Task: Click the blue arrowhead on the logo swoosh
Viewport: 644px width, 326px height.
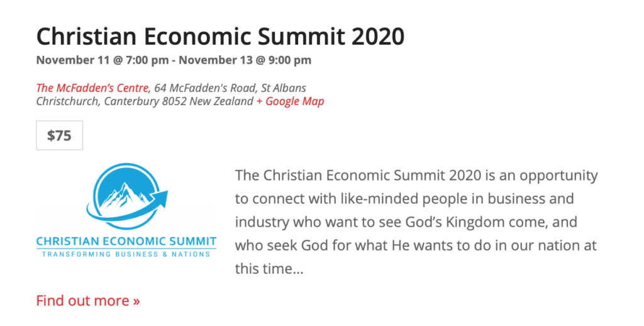Action: tap(165, 198)
